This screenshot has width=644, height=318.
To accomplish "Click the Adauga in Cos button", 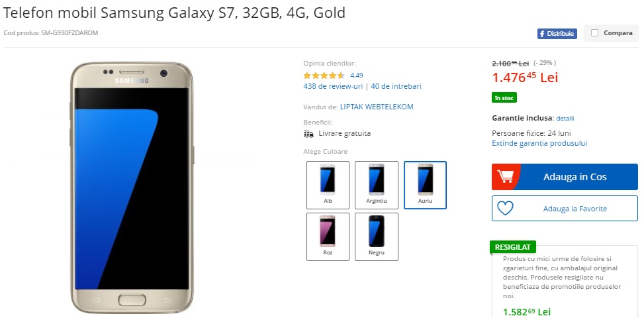I will pos(565,177).
